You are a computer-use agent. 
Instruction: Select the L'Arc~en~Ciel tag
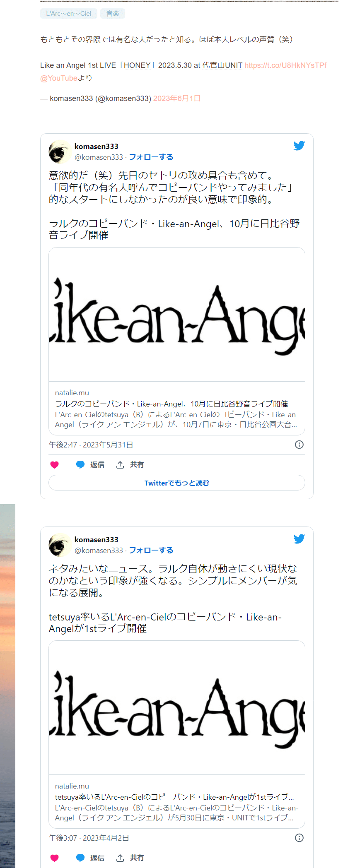tap(69, 14)
